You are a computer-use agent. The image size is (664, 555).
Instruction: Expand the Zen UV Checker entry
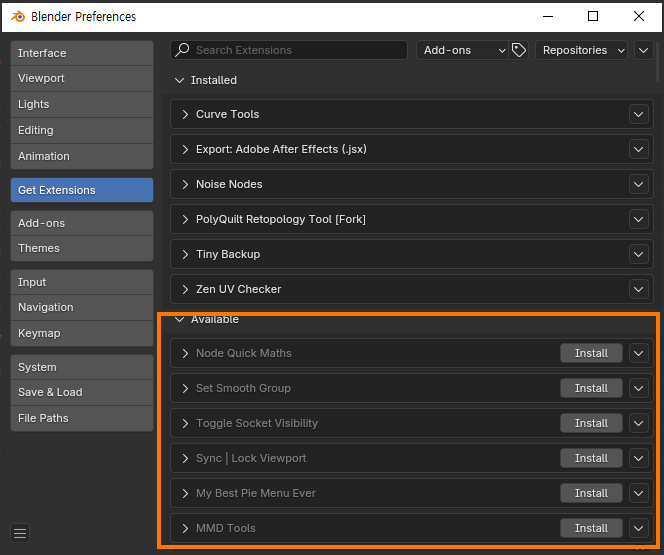click(x=185, y=289)
